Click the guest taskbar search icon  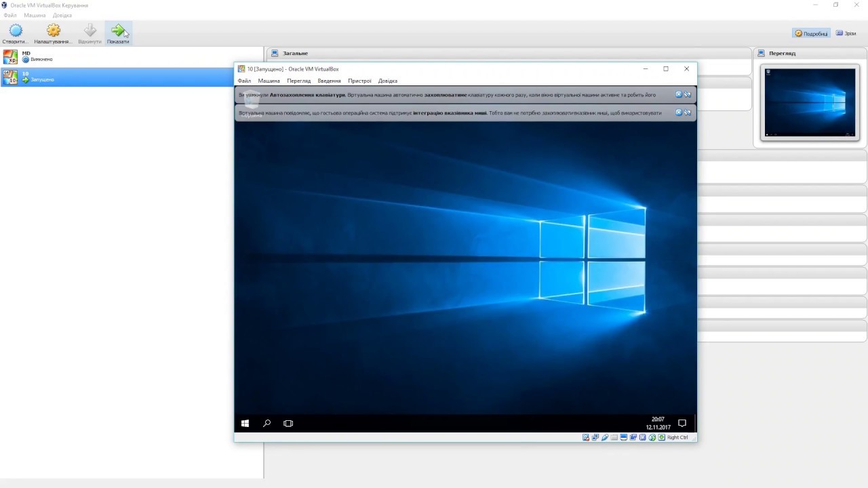[x=267, y=423]
